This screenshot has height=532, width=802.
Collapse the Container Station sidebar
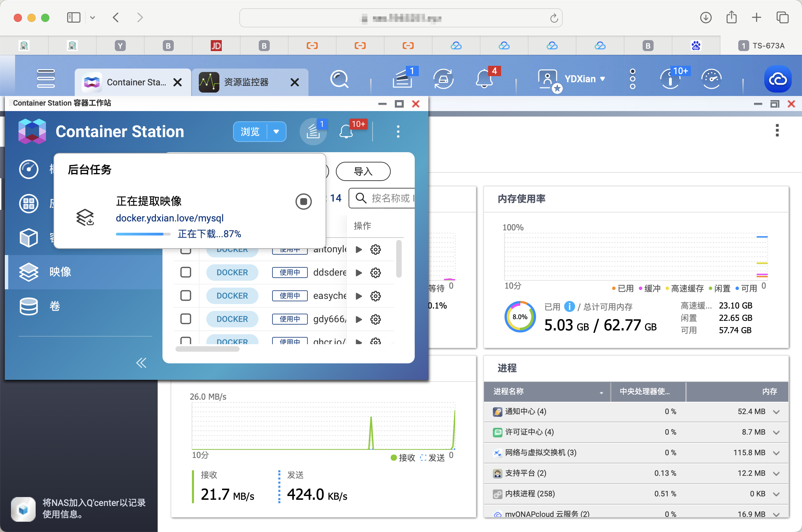[x=141, y=363]
